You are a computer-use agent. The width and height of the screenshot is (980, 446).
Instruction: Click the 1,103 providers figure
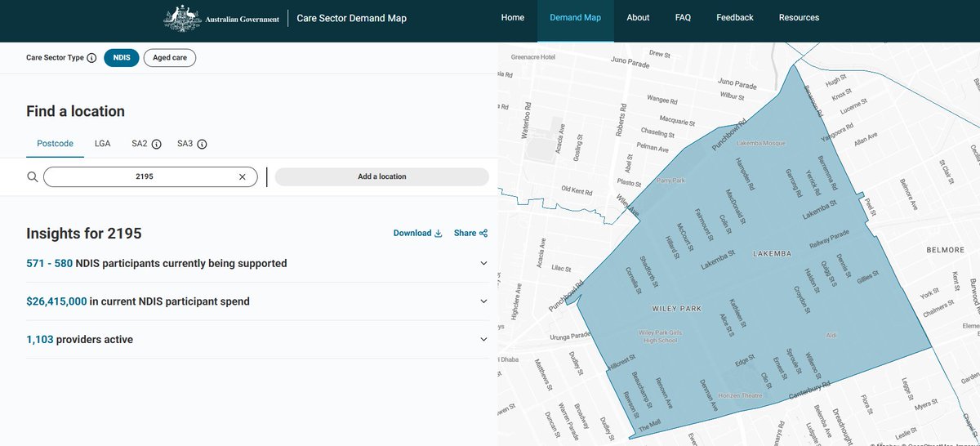coord(40,340)
